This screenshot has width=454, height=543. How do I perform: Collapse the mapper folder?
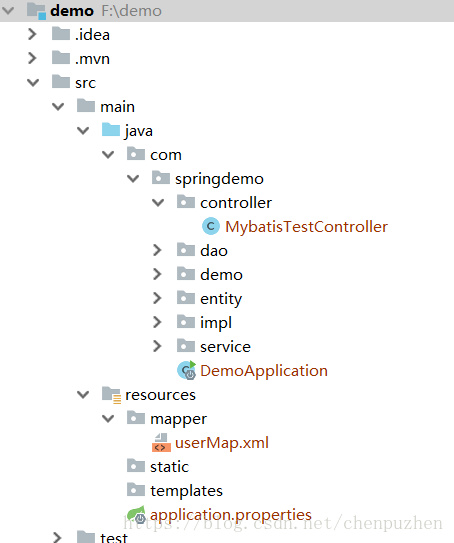coord(108,418)
